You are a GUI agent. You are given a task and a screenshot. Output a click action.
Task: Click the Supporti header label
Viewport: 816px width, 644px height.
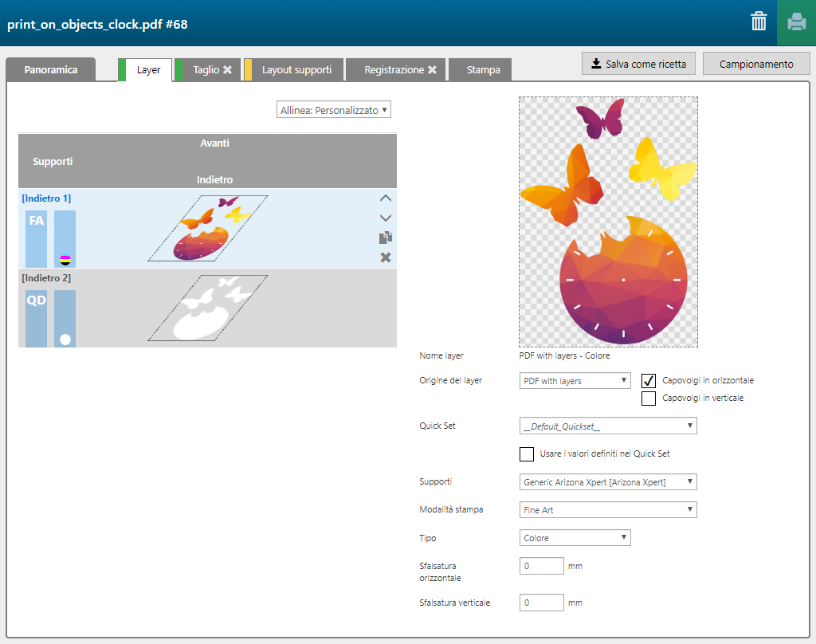click(53, 161)
